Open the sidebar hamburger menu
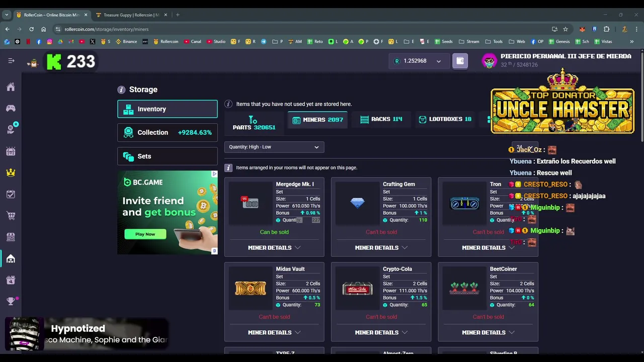Screen dimensions: 644x362 [x=11, y=61]
